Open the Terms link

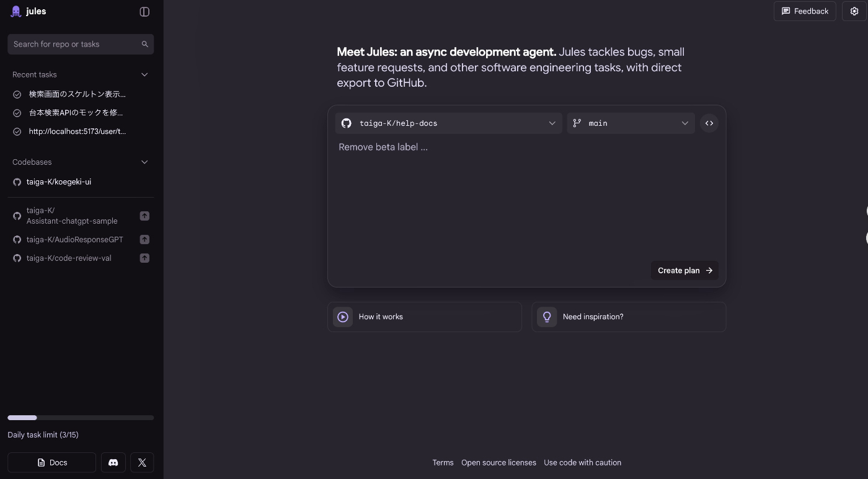(x=443, y=462)
